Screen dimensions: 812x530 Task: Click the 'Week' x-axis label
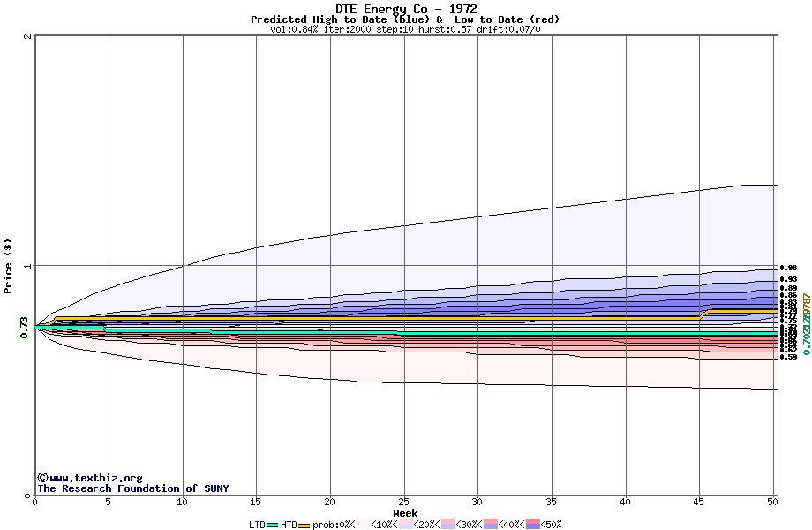click(405, 513)
